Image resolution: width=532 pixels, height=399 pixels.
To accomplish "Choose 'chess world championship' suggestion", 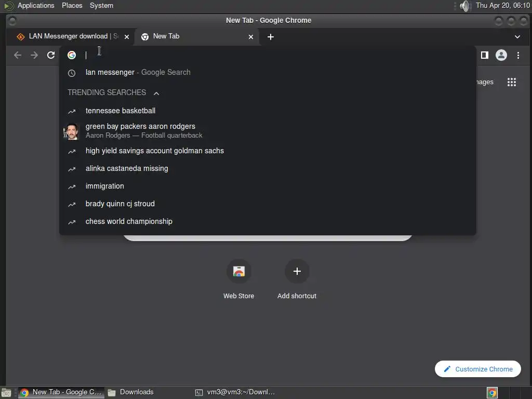I will click(268, 221).
